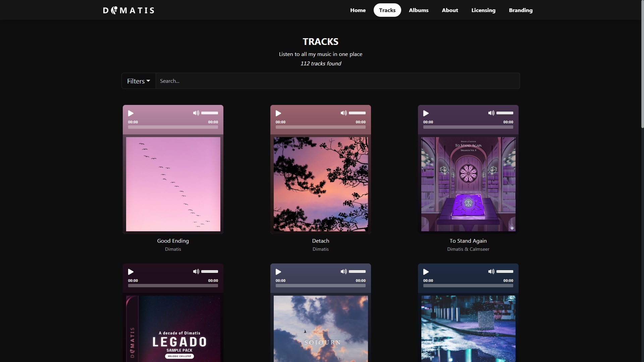This screenshot has width=644, height=362.
Task: Click the artist name under Good Ending
Action: [x=173, y=249]
